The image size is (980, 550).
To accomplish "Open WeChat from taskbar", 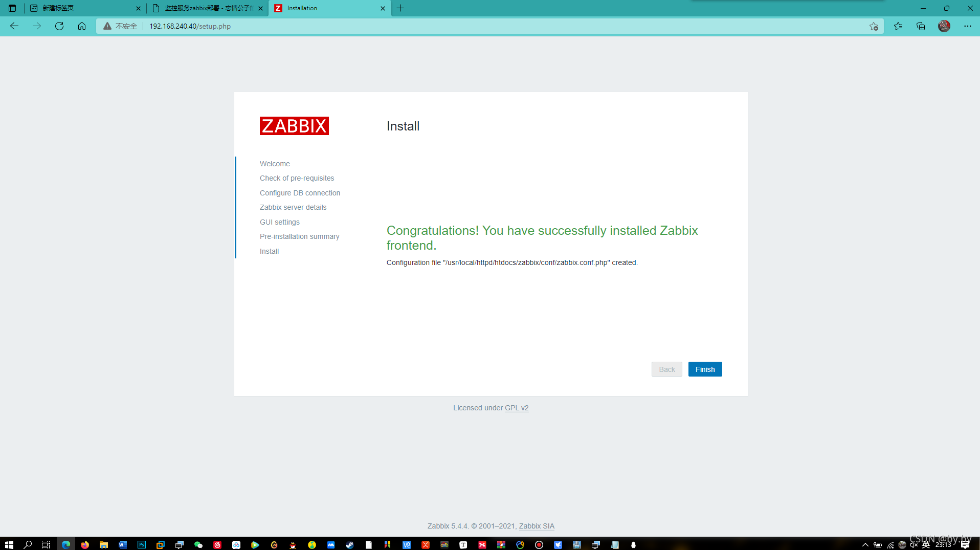I will coord(198,545).
